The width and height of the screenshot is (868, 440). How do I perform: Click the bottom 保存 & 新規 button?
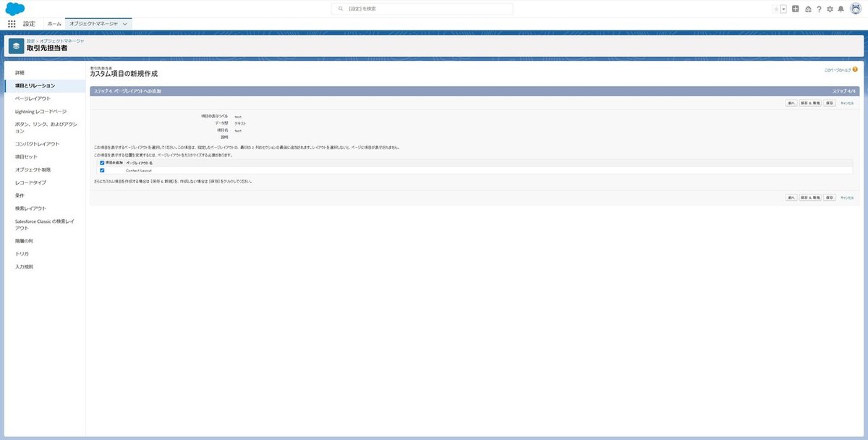(810, 197)
